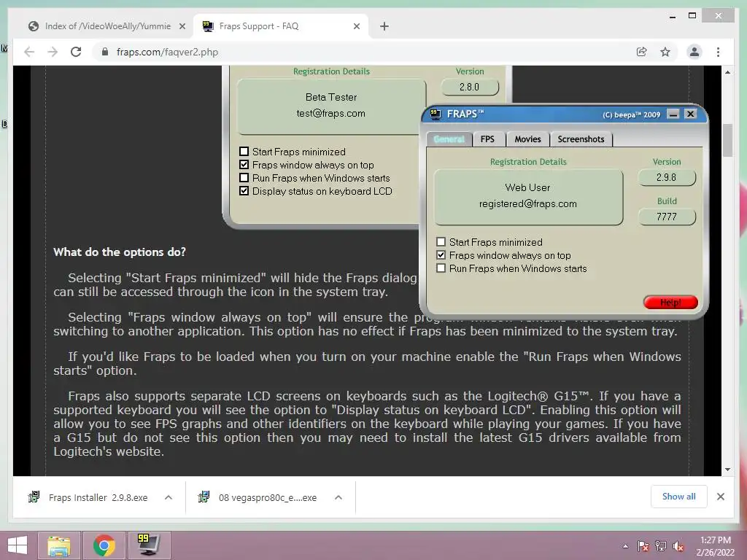Expand options for the vegaspro80c download
Screen dimensions: 747x560
coord(338,497)
